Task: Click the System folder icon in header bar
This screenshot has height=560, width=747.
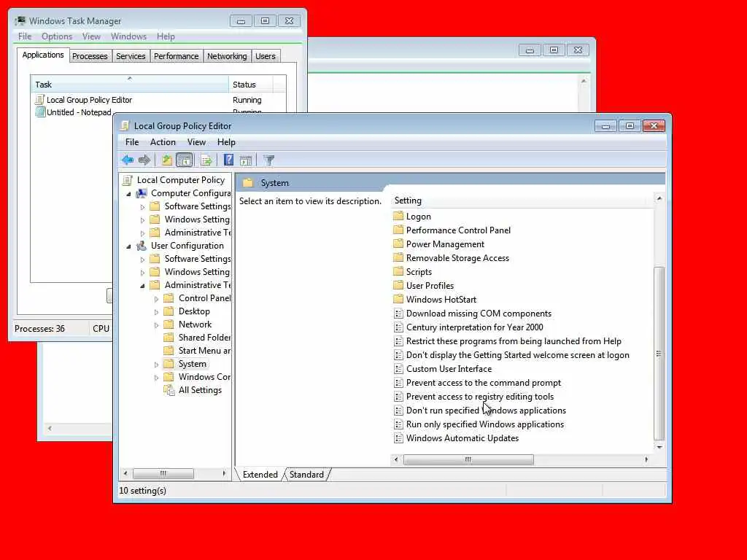Action: click(248, 183)
